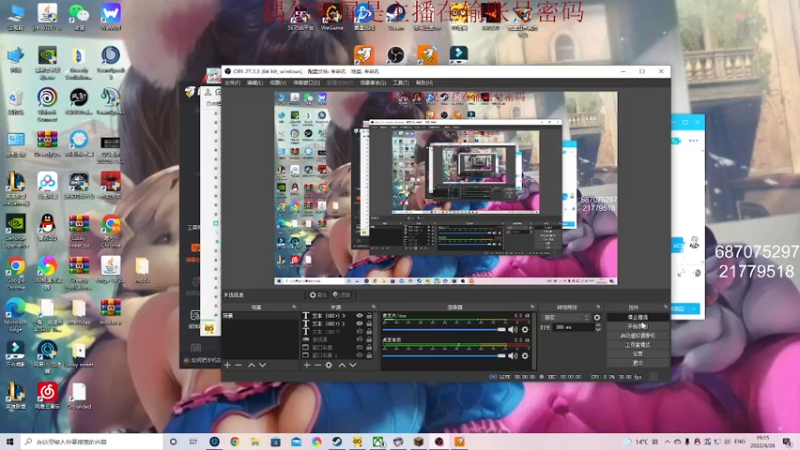Open the 视图(V) menu in OBS
Image resolution: width=800 pixels, height=450 pixels.
point(278,83)
